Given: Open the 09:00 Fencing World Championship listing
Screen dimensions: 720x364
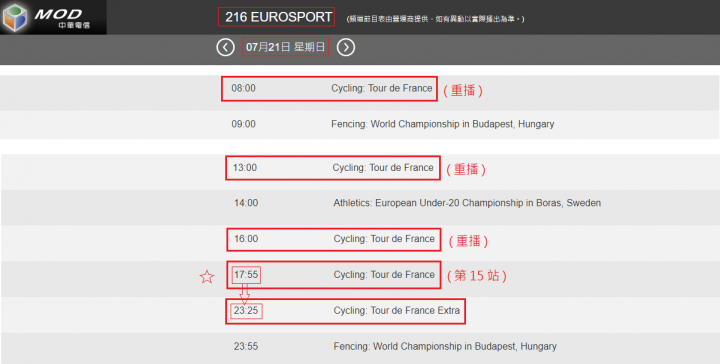Looking at the screenshot, I should (x=393, y=124).
